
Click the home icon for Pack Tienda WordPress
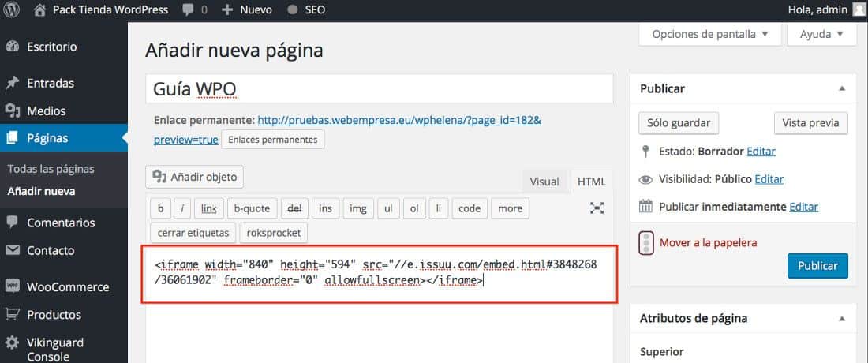pyautogui.click(x=39, y=10)
